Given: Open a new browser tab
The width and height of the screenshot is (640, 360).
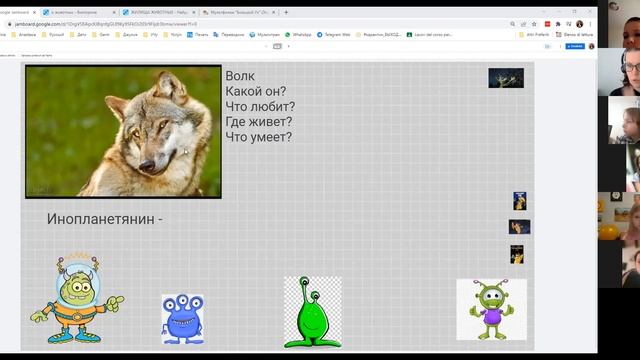Looking at the screenshot, I should tap(286, 12).
